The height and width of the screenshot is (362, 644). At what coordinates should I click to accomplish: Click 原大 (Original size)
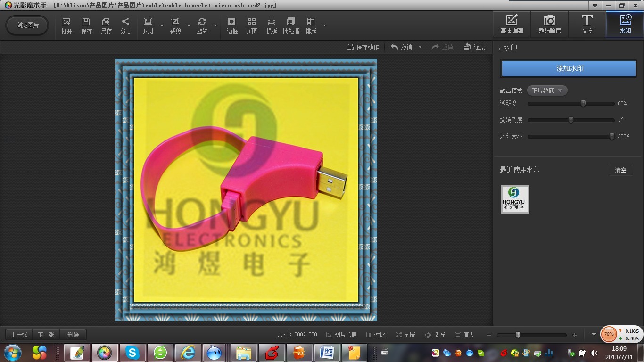(x=465, y=335)
